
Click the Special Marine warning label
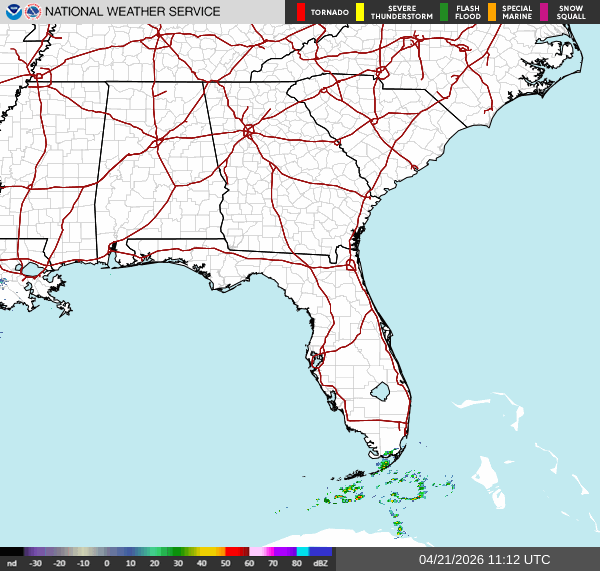click(517, 12)
